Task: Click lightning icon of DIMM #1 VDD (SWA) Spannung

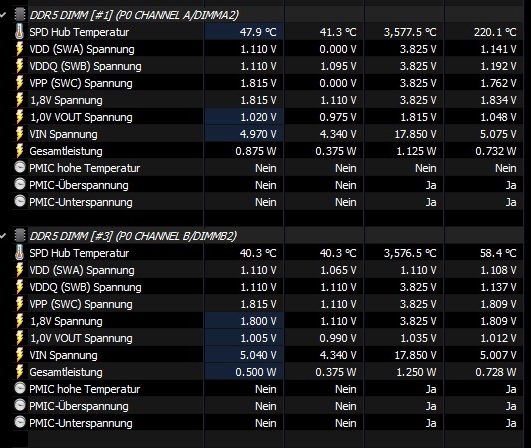Action: (20, 49)
